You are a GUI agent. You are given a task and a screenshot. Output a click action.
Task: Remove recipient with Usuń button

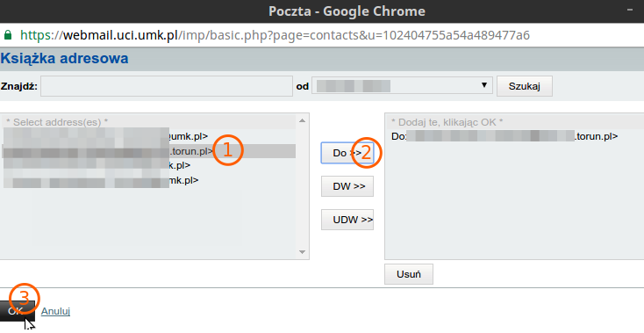[x=409, y=274]
